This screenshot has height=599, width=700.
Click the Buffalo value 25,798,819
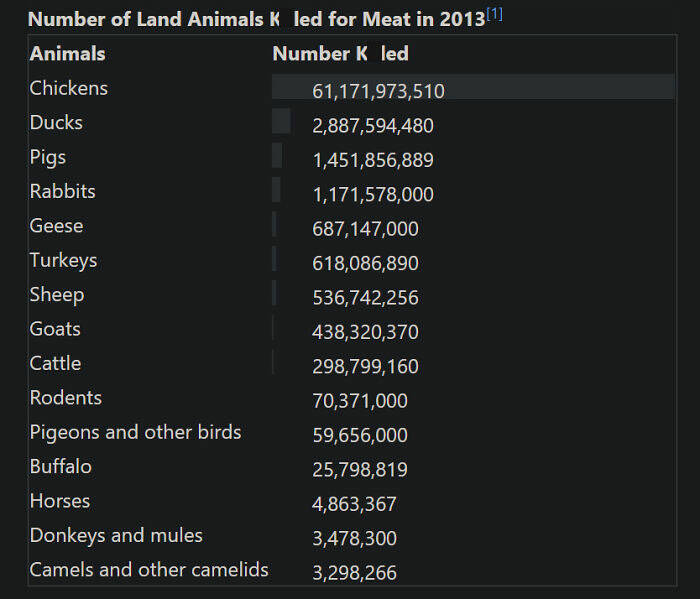(360, 470)
